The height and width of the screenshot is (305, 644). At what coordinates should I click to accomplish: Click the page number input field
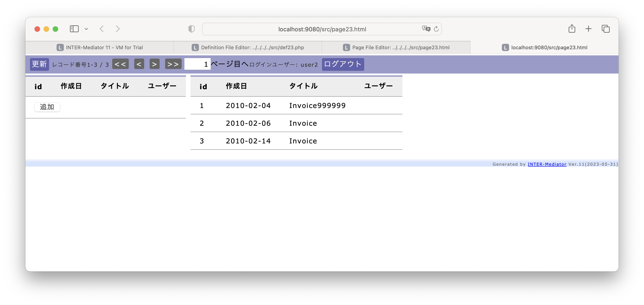click(x=197, y=64)
